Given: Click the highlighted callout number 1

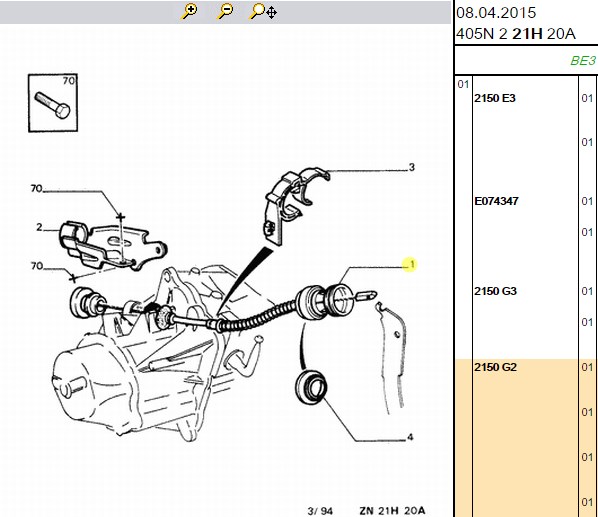Looking at the screenshot, I should (411, 264).
